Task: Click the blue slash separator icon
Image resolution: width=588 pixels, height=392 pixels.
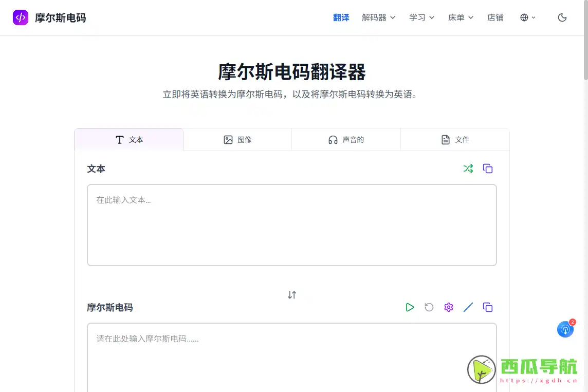Action: coord(468,307)
